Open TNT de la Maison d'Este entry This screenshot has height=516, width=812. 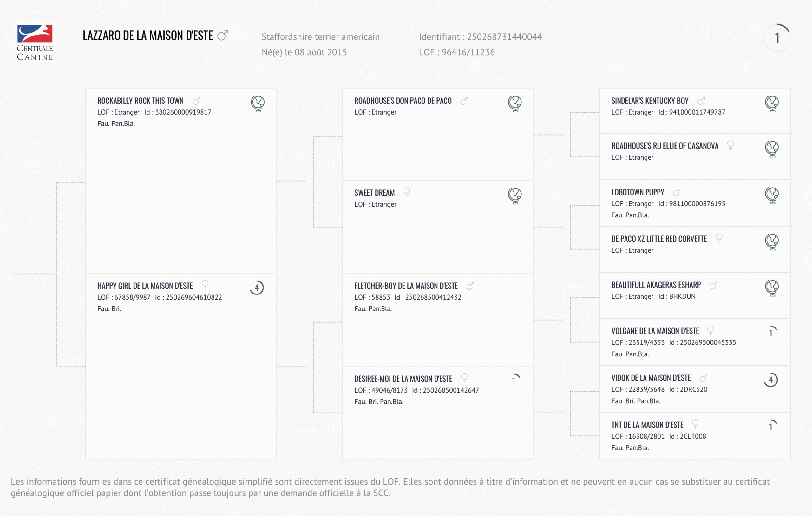point(647,425)
